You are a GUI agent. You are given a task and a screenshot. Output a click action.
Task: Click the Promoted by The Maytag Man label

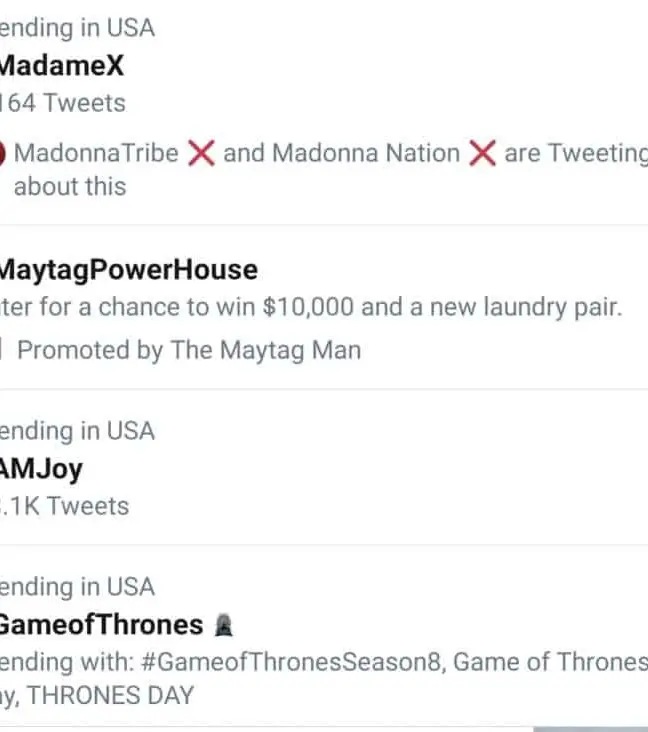[190, 350]
